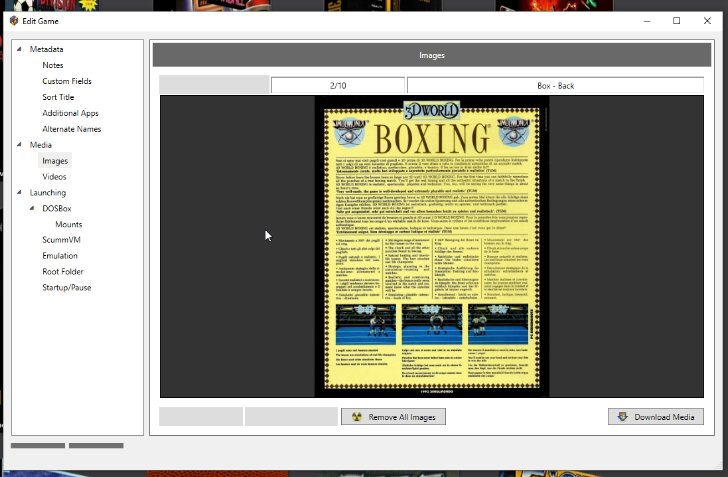Maximize the Edit Game window
The width and height of the screenshot is (728, 477).
(676, 21)
